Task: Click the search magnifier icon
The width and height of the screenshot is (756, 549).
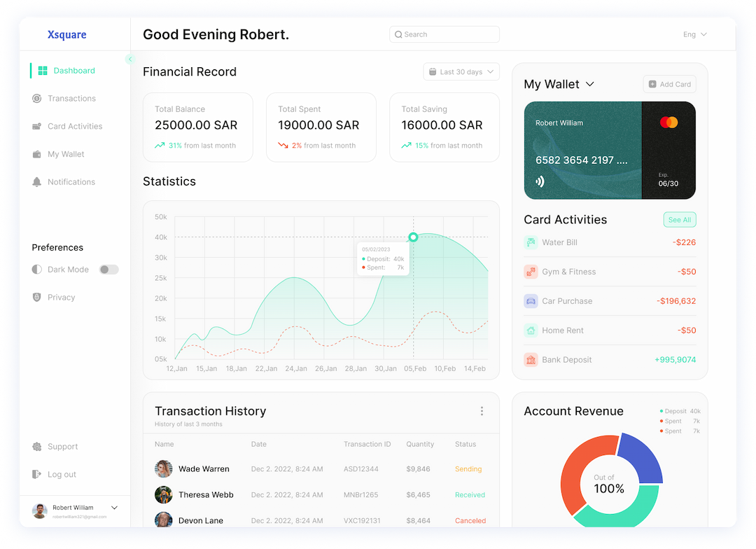Action: [x=398, y=34]
